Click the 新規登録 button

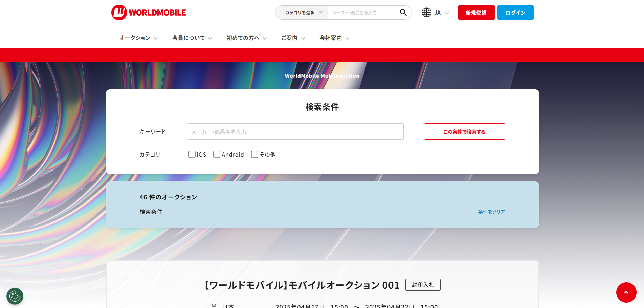coord(476,13)
